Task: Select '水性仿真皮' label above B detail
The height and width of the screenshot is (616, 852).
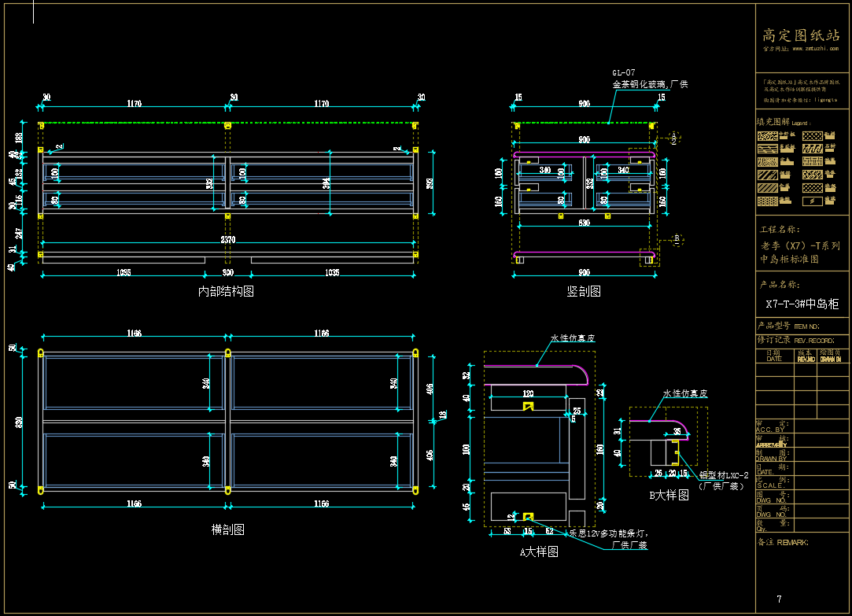Action: pyautogui.click(x=685, y=394)
